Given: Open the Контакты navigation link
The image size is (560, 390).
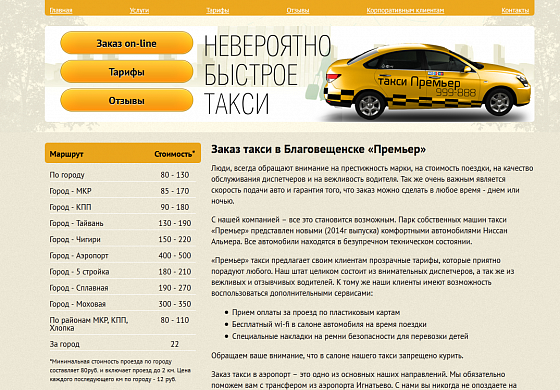Looking at the screenshot, I should (515, 10).
